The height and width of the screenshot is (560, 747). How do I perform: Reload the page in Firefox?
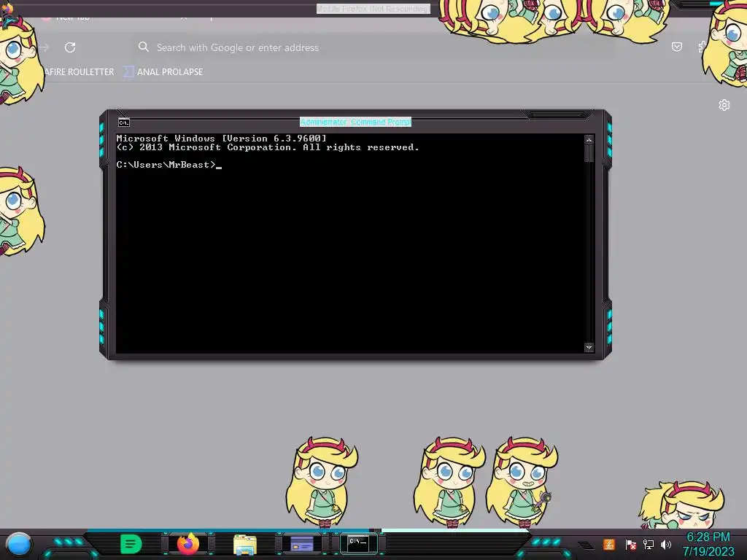click(70, 47)
